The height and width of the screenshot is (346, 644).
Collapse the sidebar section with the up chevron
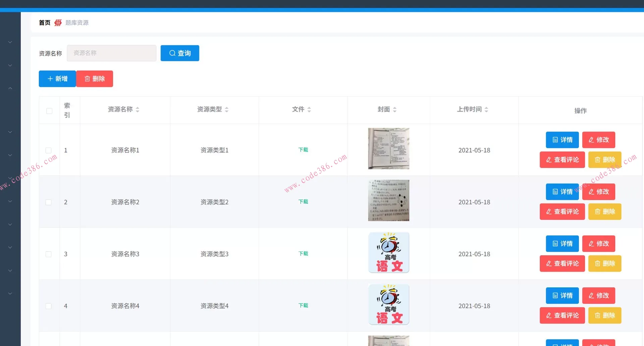[x=10, y=88]
